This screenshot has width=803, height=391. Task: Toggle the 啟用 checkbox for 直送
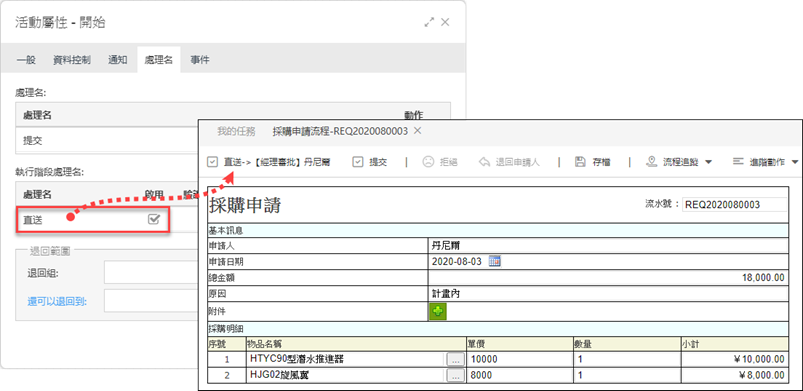tap(154, 220)
